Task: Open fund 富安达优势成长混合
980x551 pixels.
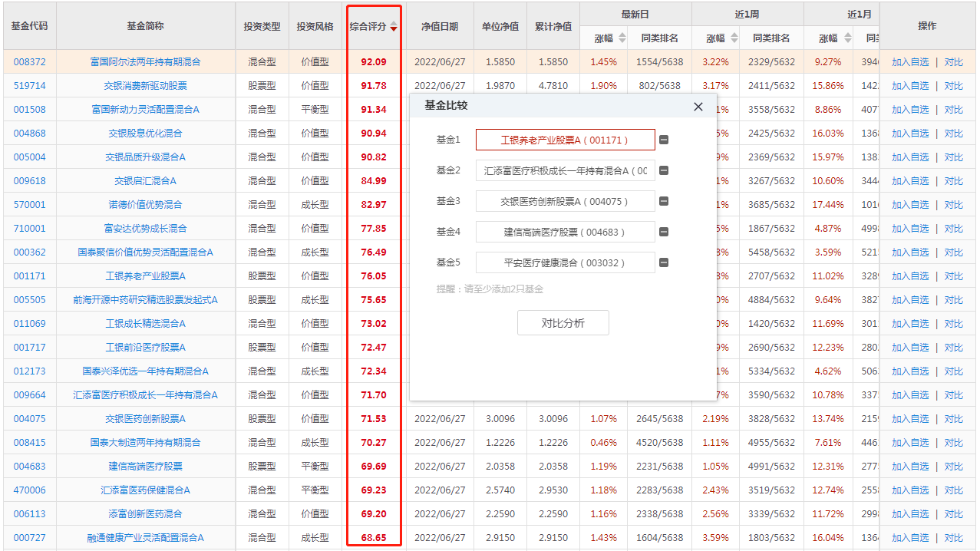Action: point(145,229)
